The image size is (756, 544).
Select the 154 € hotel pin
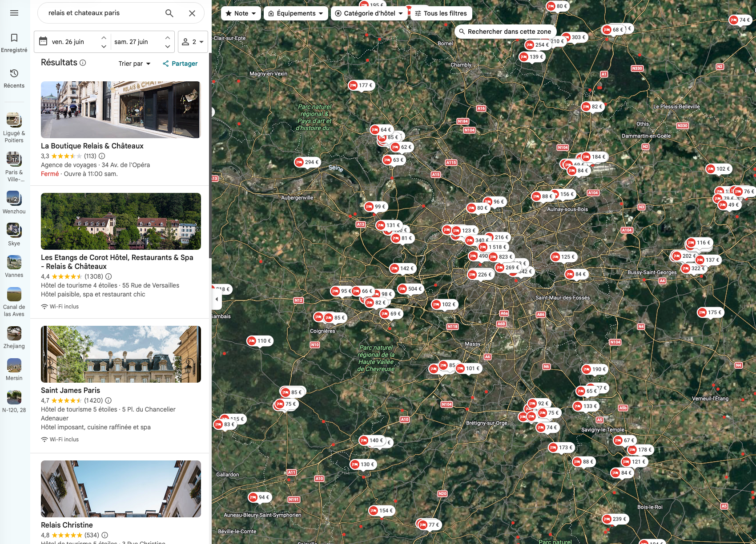click(x=382, y=511)
